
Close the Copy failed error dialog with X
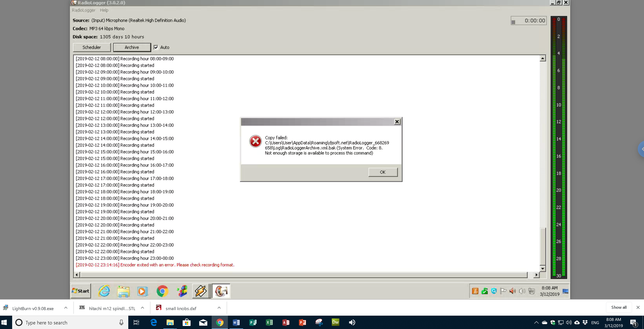[x=397, y=122]
